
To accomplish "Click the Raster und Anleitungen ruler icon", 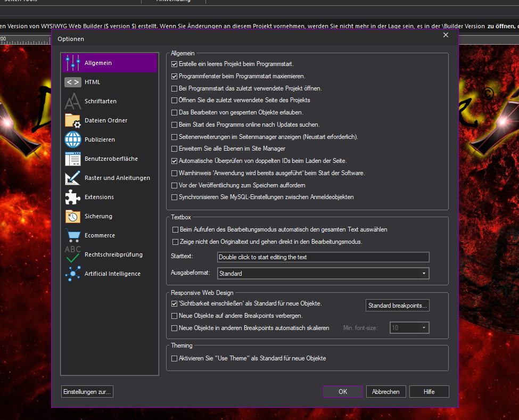I will tap(73, 178).
